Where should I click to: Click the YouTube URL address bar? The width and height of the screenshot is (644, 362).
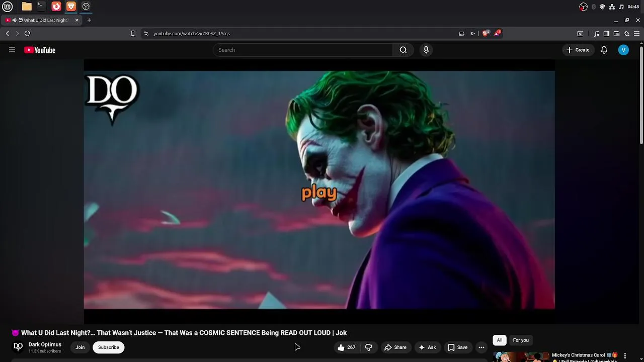point(302,34)
